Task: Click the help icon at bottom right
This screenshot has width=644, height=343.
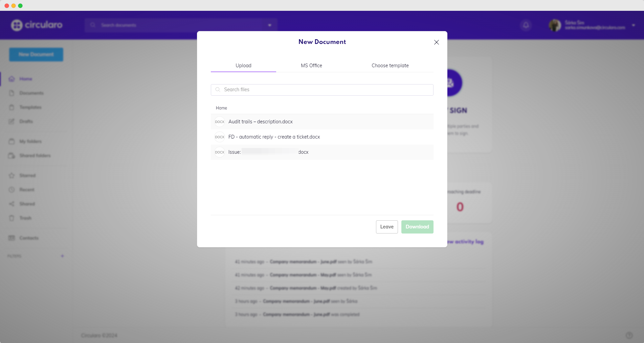Action: coord(629,335)
